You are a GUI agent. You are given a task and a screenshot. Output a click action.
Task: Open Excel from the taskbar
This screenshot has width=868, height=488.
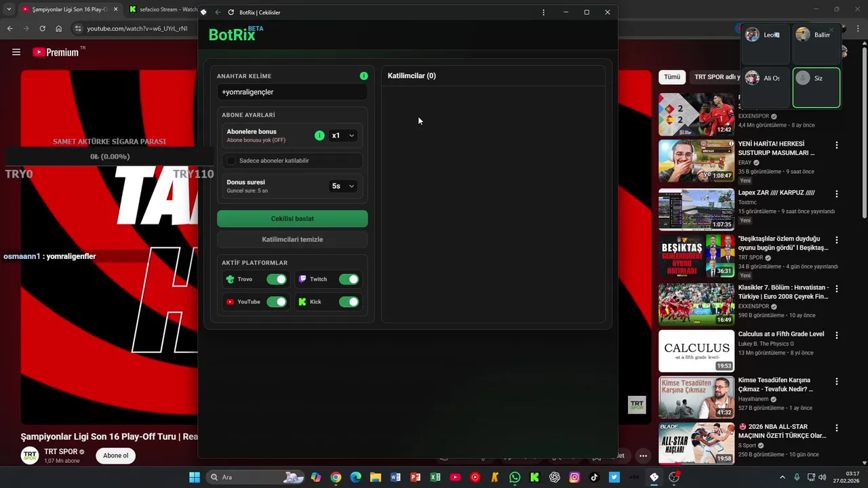pos(435,477)
